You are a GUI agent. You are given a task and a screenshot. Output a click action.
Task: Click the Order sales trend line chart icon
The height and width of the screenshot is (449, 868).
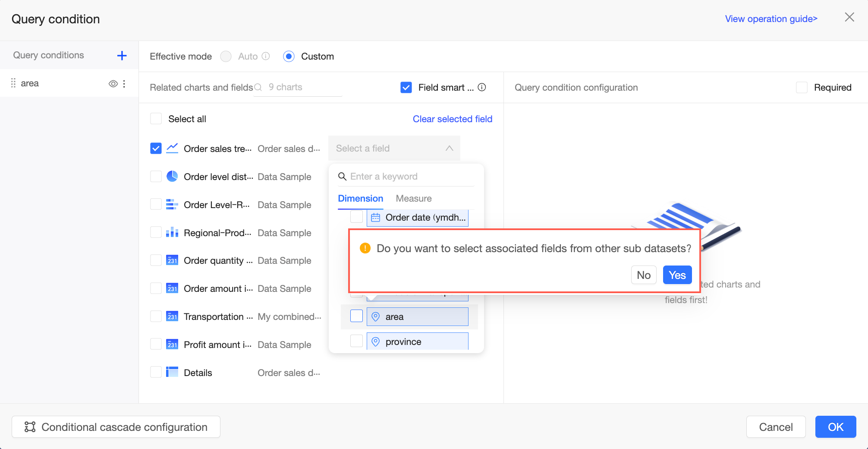tap(172, 149)
